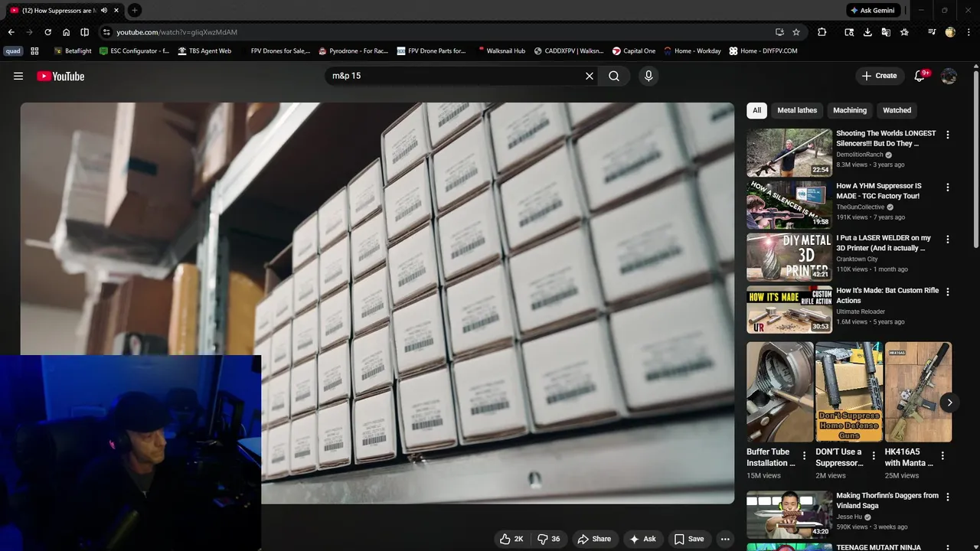Like the video with thumbs up
The height and width of the screenshot is (551, 980).
(511, 539)
